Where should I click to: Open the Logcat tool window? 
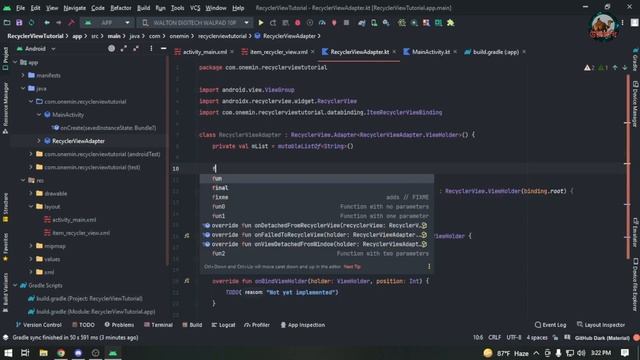coord(223,325)
